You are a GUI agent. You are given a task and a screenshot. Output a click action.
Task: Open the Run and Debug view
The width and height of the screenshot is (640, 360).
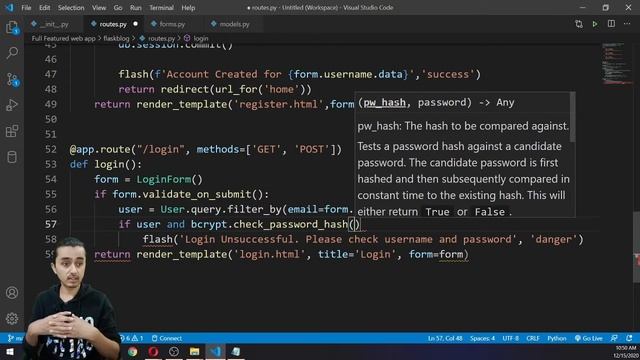(x=12, y=105)
